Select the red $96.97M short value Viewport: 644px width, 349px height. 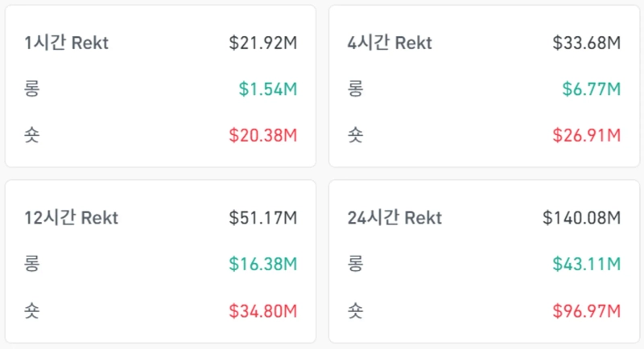tap(586, 310)
